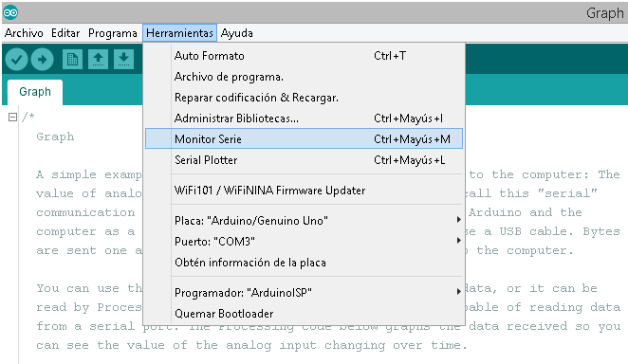This screenshot has width=628, height=364.
Task: Click the Verify checkmark toolbar icon
Action: [16, 60]
